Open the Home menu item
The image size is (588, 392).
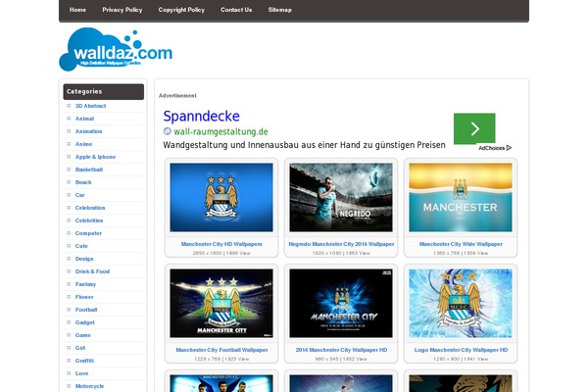(x=77, y=10)
